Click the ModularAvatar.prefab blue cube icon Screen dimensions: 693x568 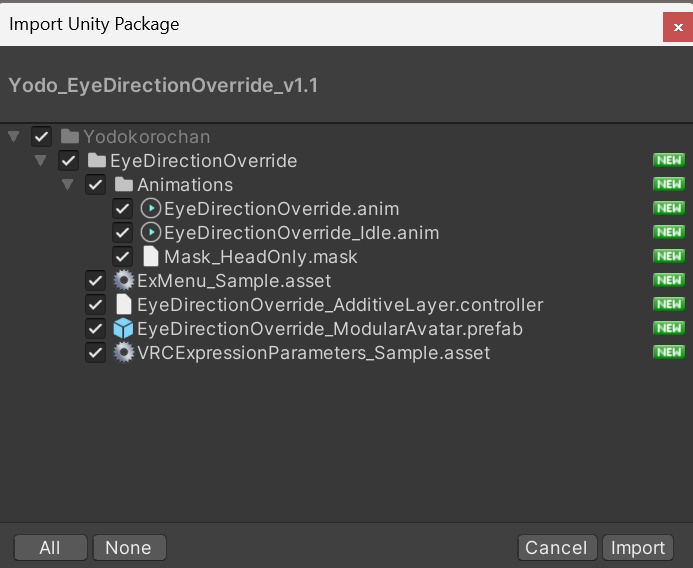124,329
